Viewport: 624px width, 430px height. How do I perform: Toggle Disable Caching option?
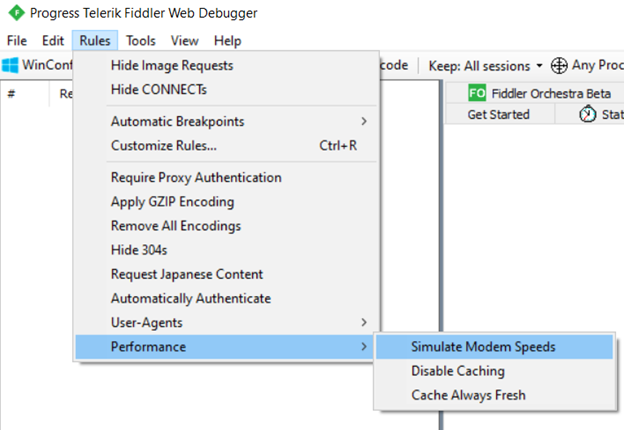click(x=494, y=371)
